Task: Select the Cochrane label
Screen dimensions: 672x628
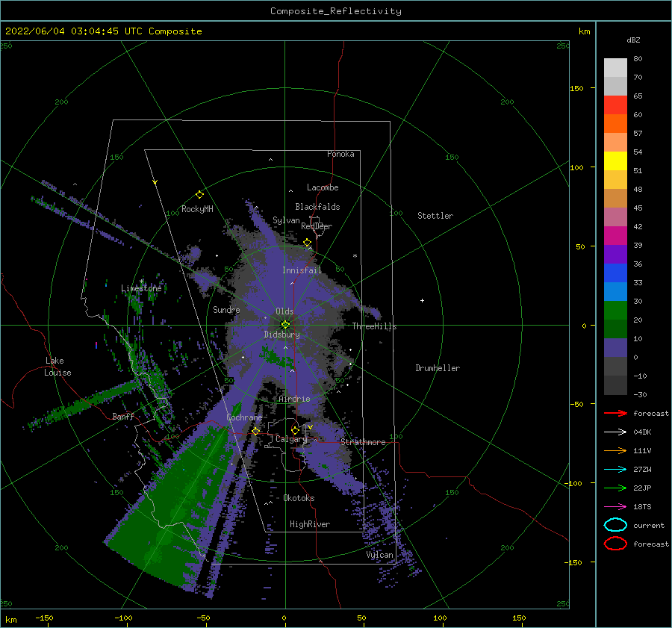Action: [x=244, y=417]
